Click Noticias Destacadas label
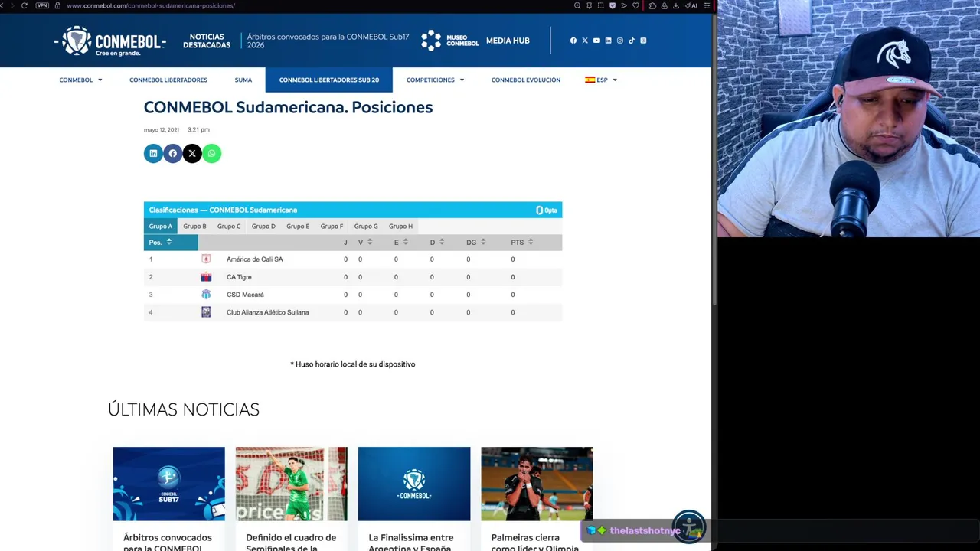This screenshot has height=551, width=980. pyautogui.click(x=207, y=41)
